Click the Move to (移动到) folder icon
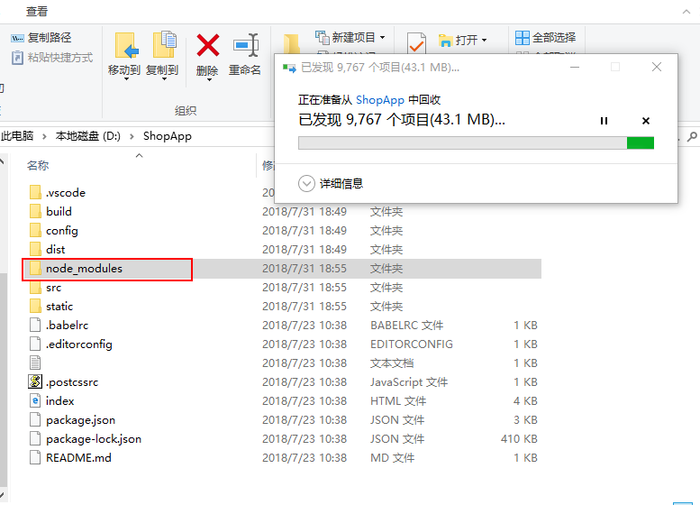The height and width of the screenshot is (505, 700). pyautogui.click(x=126, y=45)
